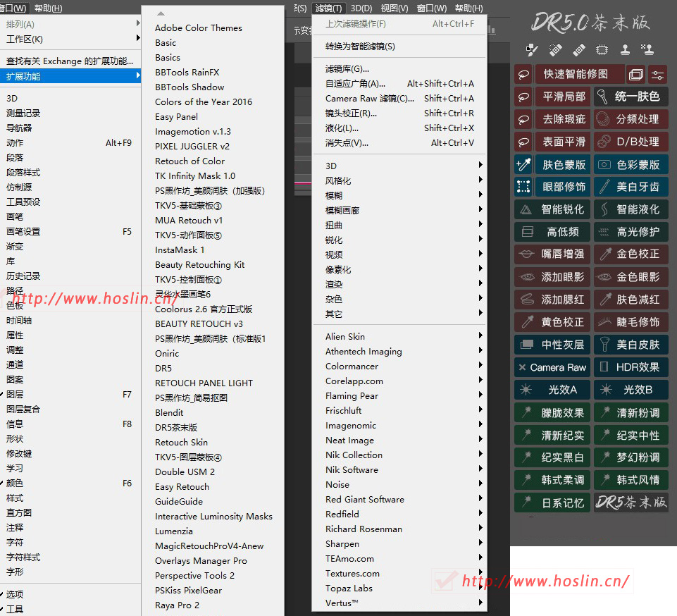The width and height of the screenshot is (677, 616).
Task: Click the D/B处理 button
Action: tap(631, 142)
